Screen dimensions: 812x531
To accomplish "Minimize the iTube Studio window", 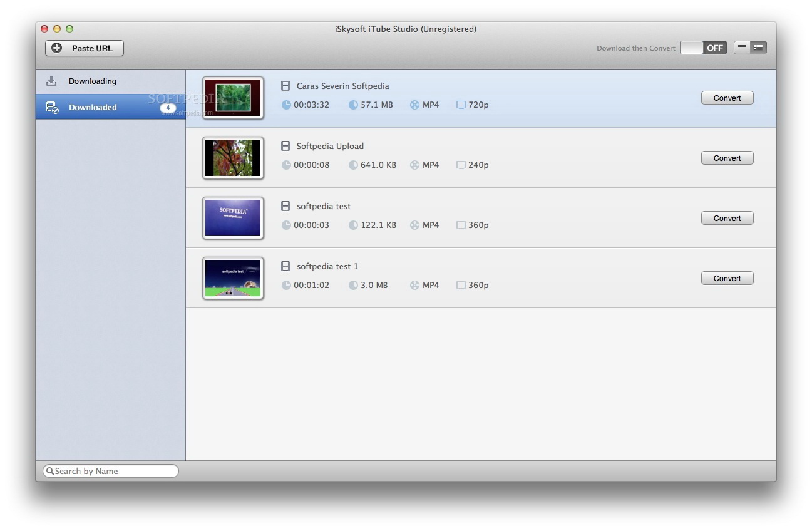I will 57,29.
